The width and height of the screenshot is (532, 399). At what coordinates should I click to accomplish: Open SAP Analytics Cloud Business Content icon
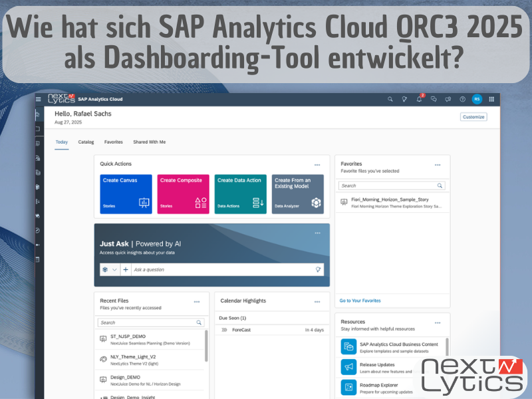[348, 346]
